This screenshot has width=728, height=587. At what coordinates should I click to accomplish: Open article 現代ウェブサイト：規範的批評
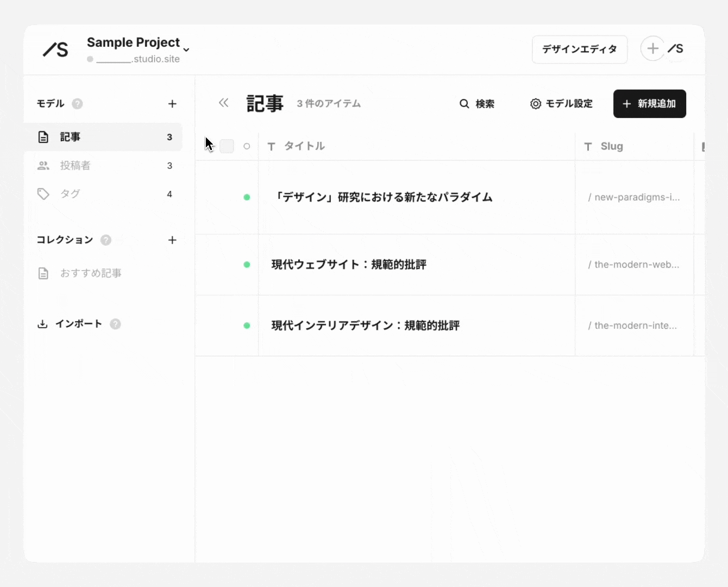[349, 265]
